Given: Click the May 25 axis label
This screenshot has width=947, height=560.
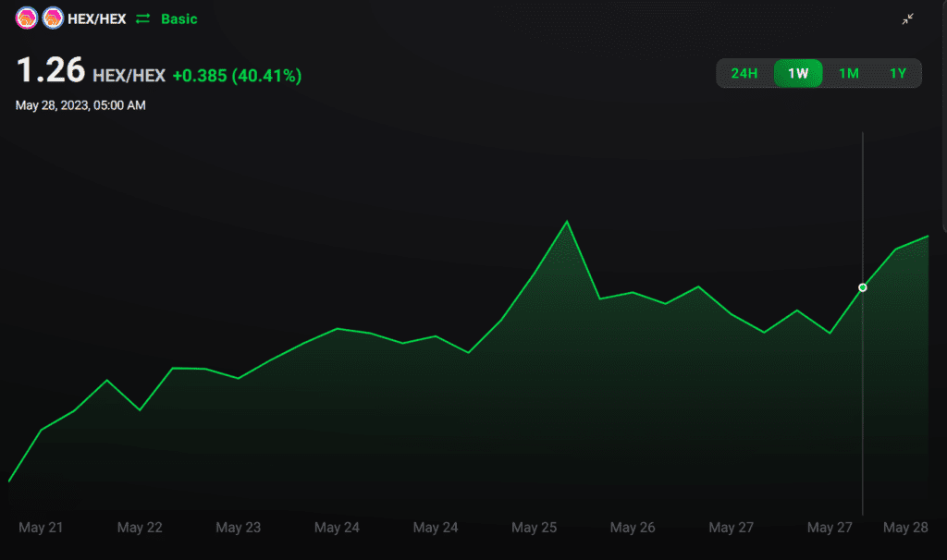Looking at the screenshot, I should (x=534, y=528).
